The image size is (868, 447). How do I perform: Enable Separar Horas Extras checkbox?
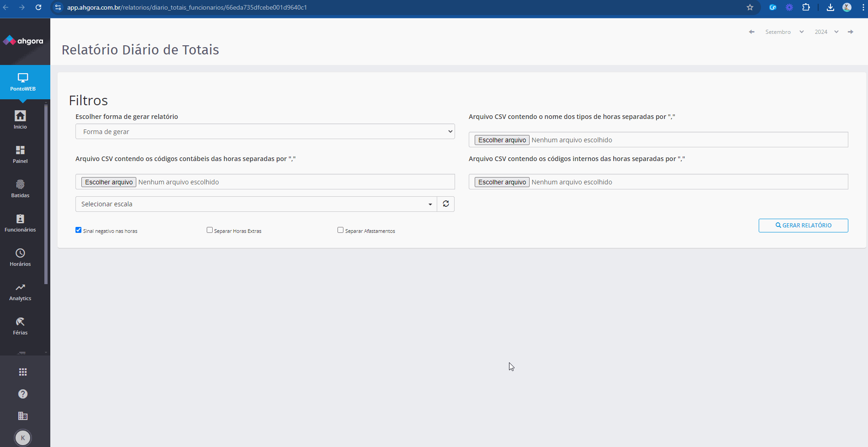coord(209,230)
